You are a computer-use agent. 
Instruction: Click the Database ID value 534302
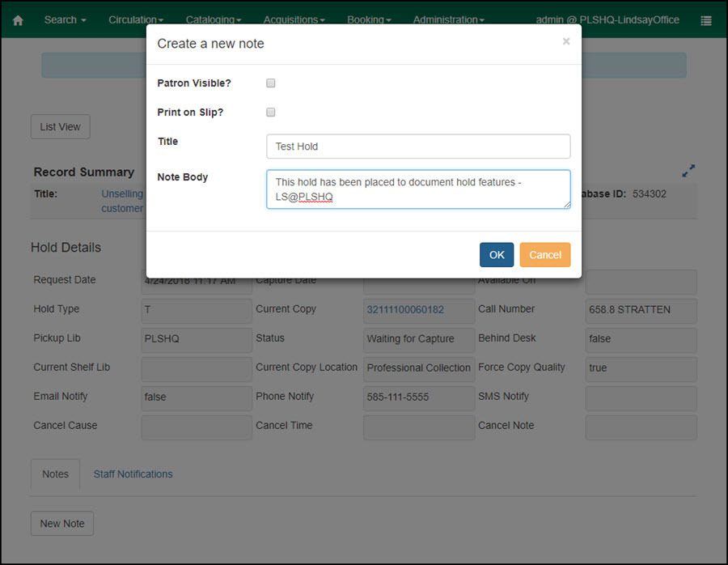tap(650, 193)
